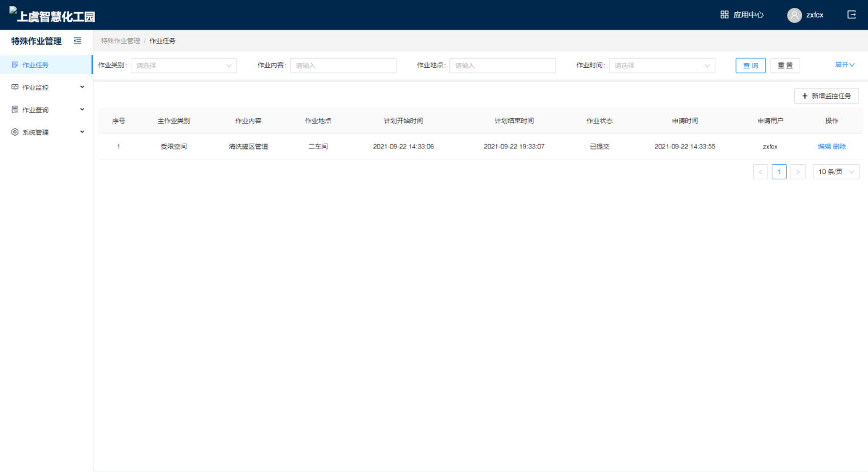Click the 查询 search button
Viewport: 868px width, 472px height.
pos(751,65)
